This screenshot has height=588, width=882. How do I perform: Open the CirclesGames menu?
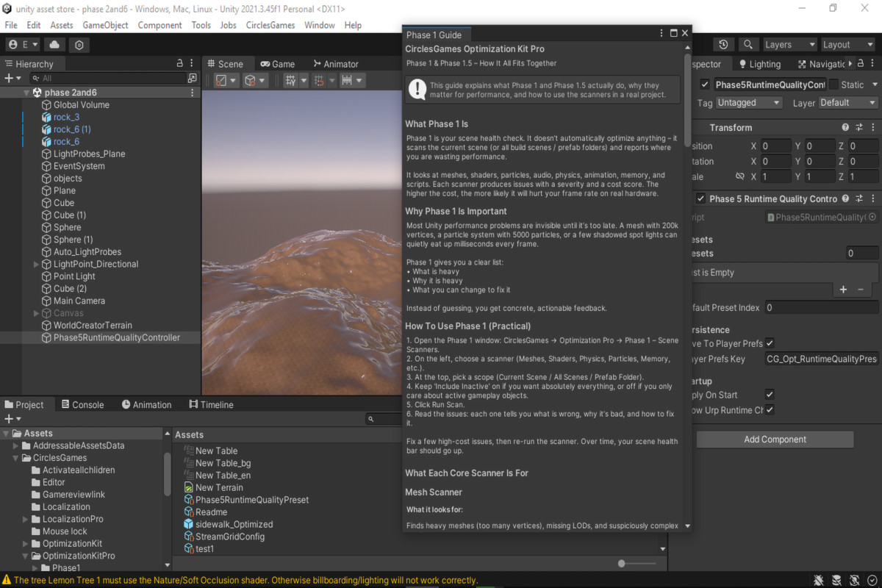pyautogui.click(x=270, y=25)
